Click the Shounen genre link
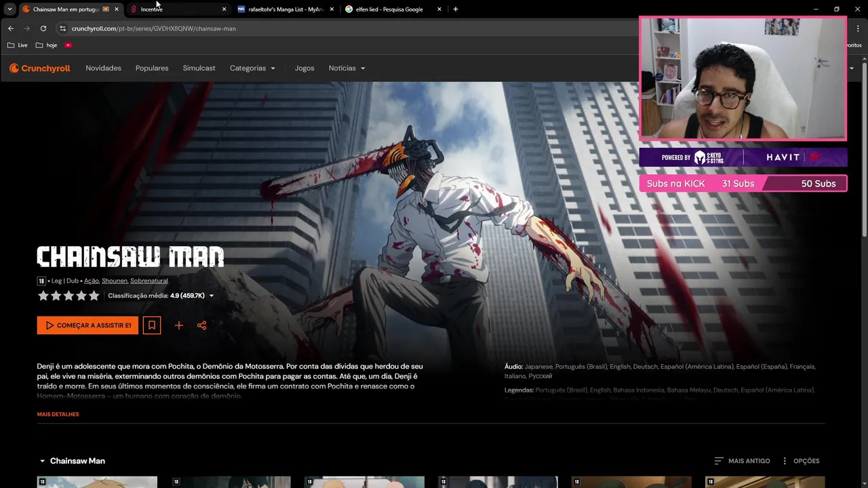868x488 pixels. pos(115,281)
